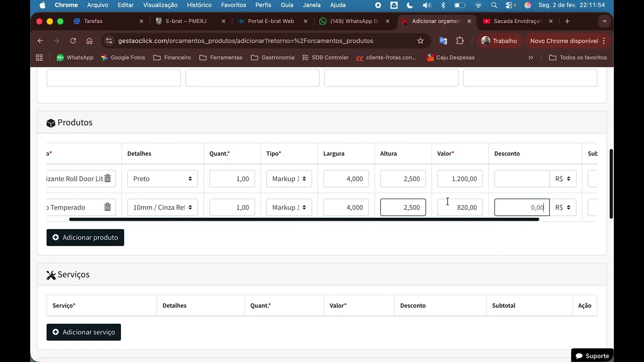Open Trabalho profile button
Image resolution: width=644 pixels, height=362 pixels.
click(499, 41)
